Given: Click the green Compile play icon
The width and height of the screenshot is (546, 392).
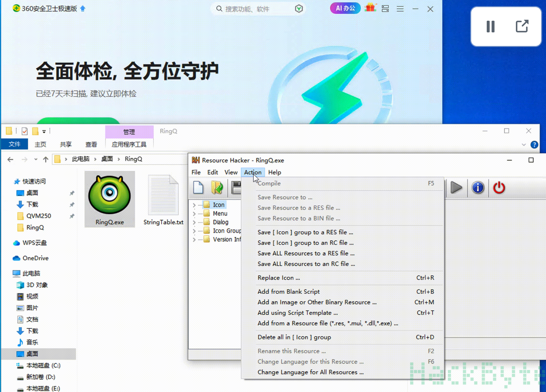Looking at the screenshot, I should [x=456, y=187].
